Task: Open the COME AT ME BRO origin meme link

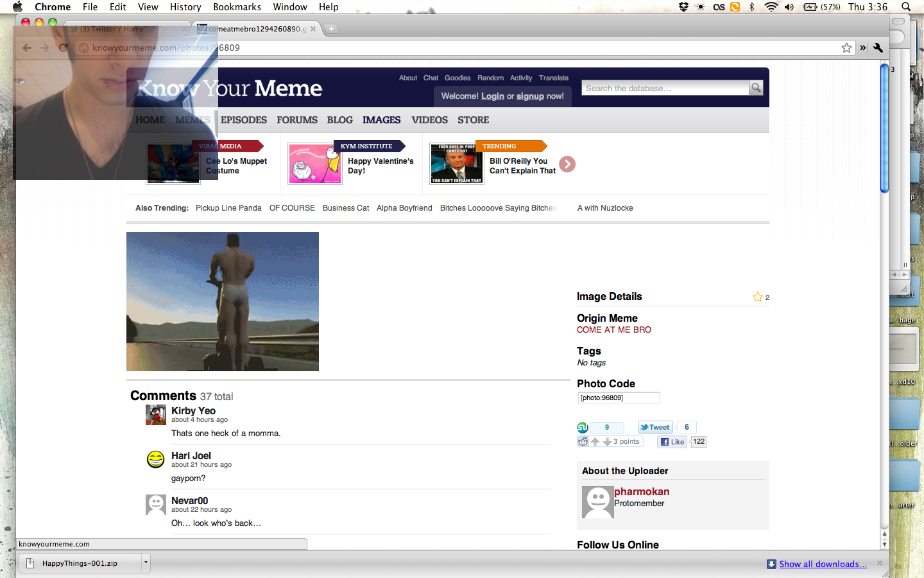Action: pyautogui.click(x=613, y=329)
